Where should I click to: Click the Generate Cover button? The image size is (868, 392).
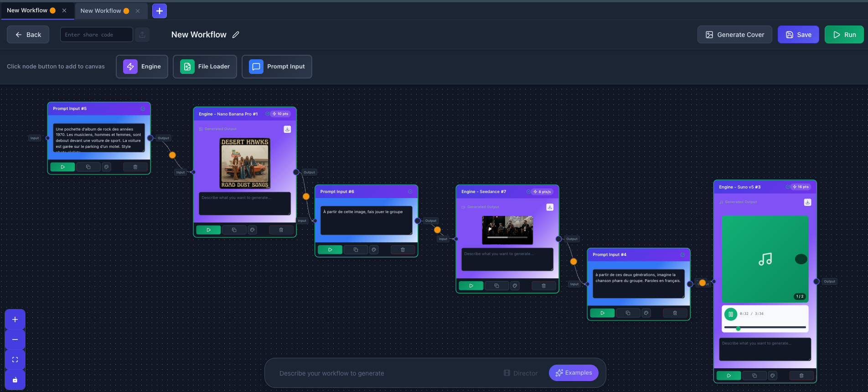(734, 35)
